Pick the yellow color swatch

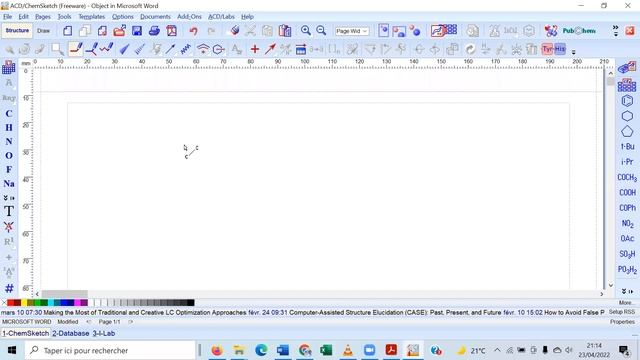24,303
